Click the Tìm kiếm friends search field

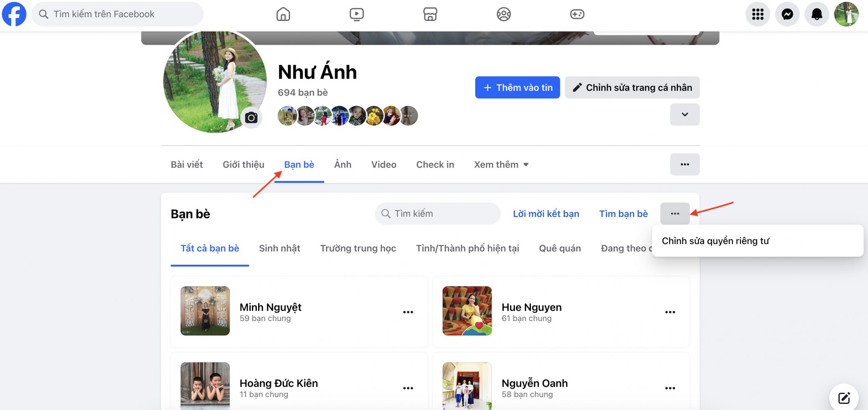coord(437,213)
